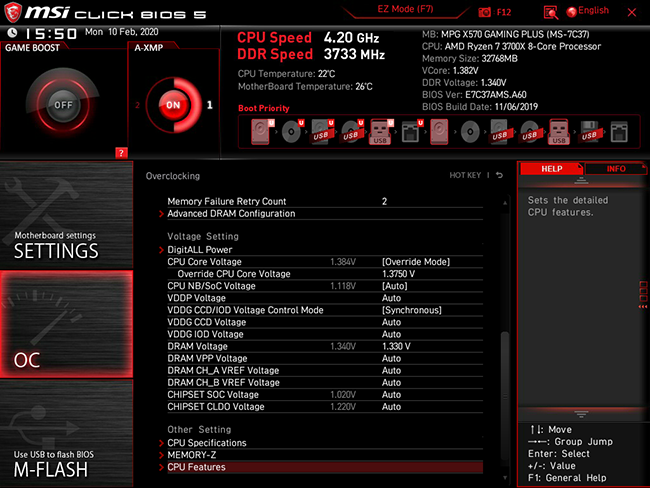Click the help panel bottom handle

tap(581, 414)
